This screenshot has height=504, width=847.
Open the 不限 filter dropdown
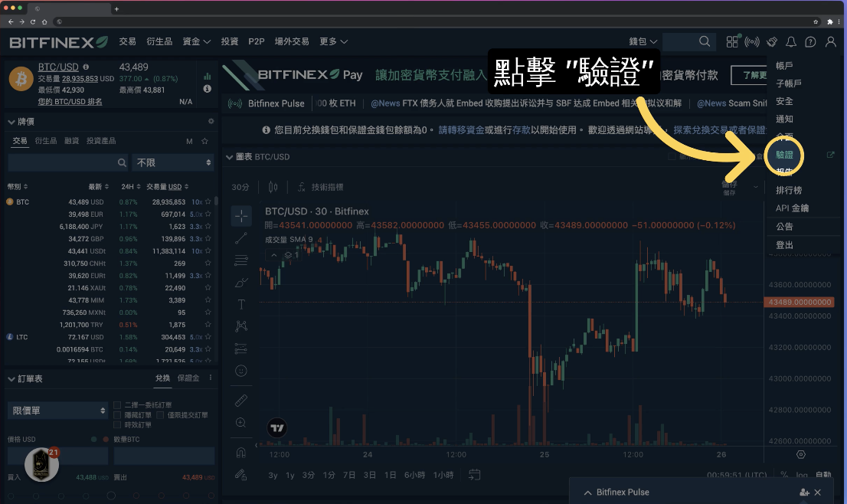point(173,162)
